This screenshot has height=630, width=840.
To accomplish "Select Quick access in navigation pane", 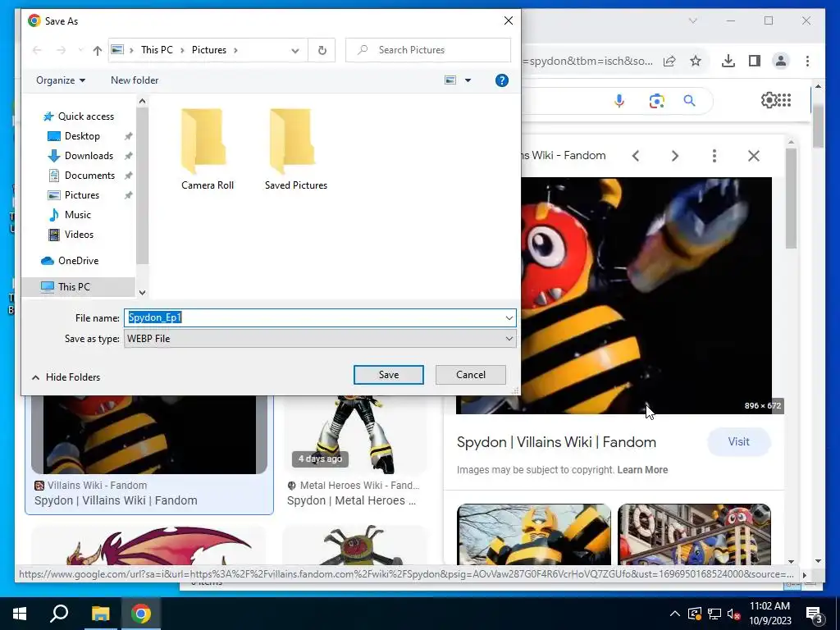I will [79, 116].
